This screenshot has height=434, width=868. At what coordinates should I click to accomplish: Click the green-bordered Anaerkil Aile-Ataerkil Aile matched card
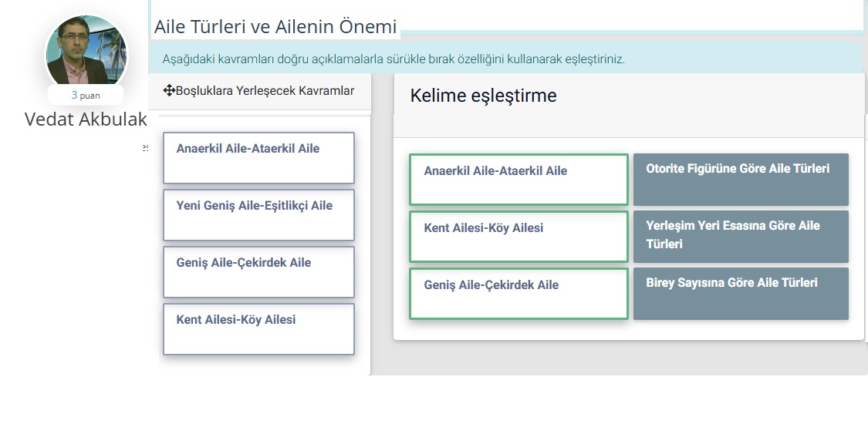point(518,179)
